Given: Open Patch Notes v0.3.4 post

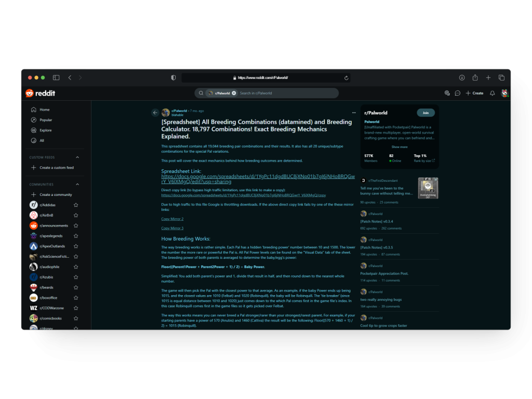Looking at the screenshot, I should point(377,221).
